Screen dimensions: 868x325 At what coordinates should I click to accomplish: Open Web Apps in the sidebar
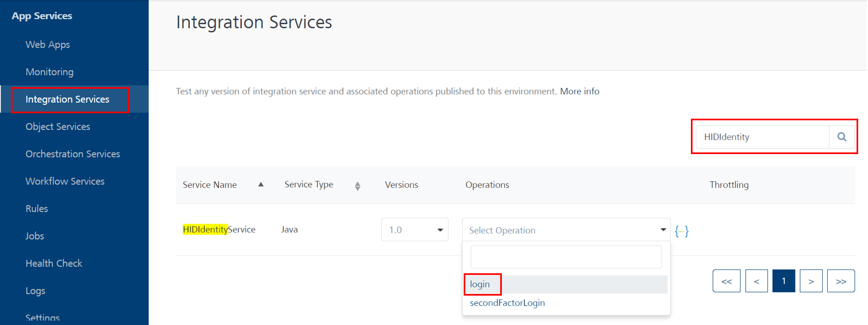(48, 45)
